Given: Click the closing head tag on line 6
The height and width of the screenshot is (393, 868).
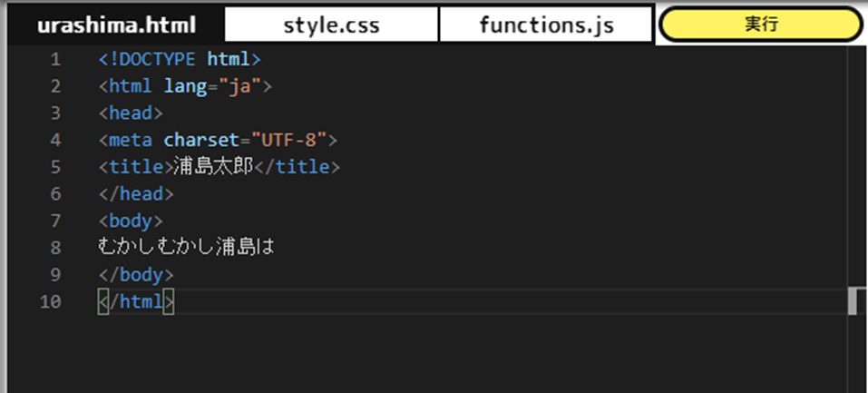Looking at the screenshot, I should (136, 194).
